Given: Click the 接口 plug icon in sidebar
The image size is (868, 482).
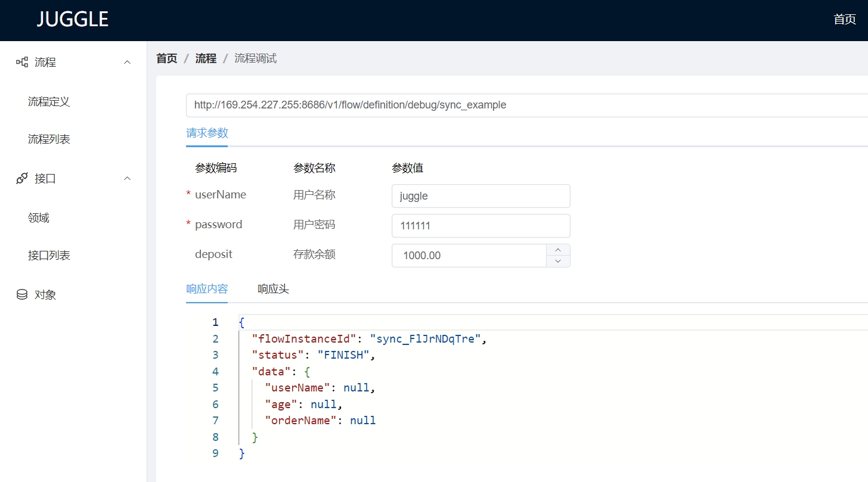Looking at the screenshot, I should click(22, 178).
